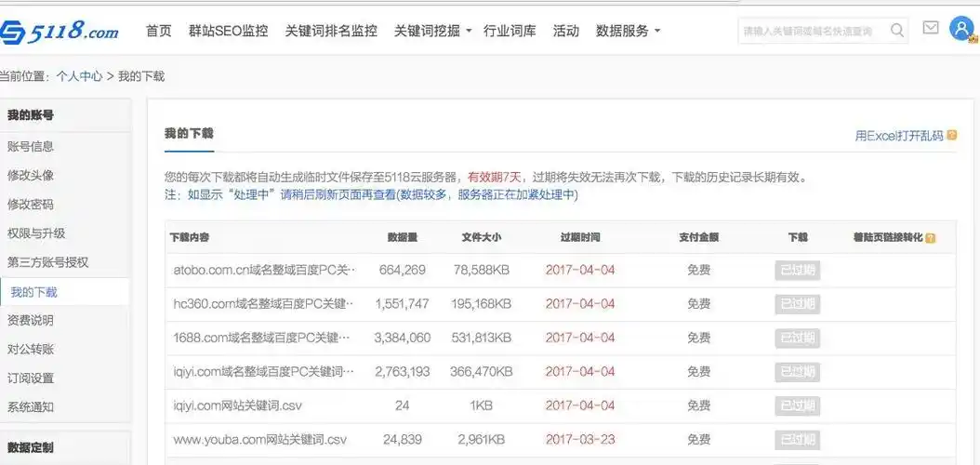Click the 2,961KB file size cell

pyautogui.click(x=482, y=439)
